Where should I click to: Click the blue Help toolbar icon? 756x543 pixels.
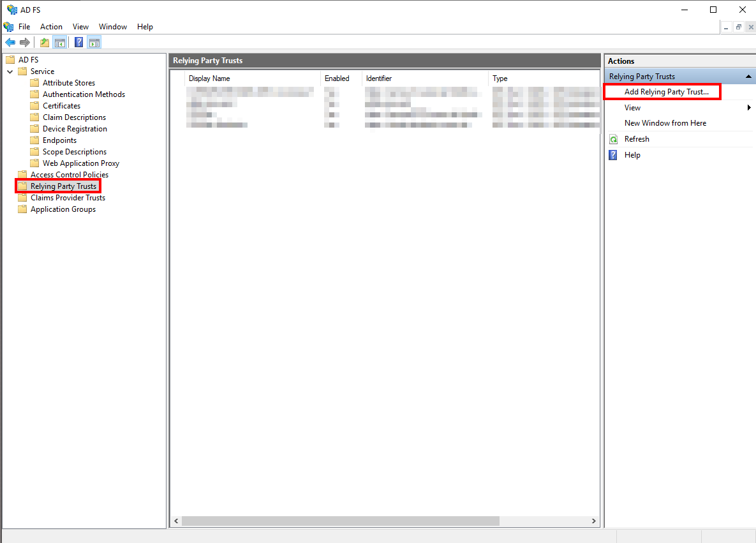pyautogui.click(x=79, y=43)
